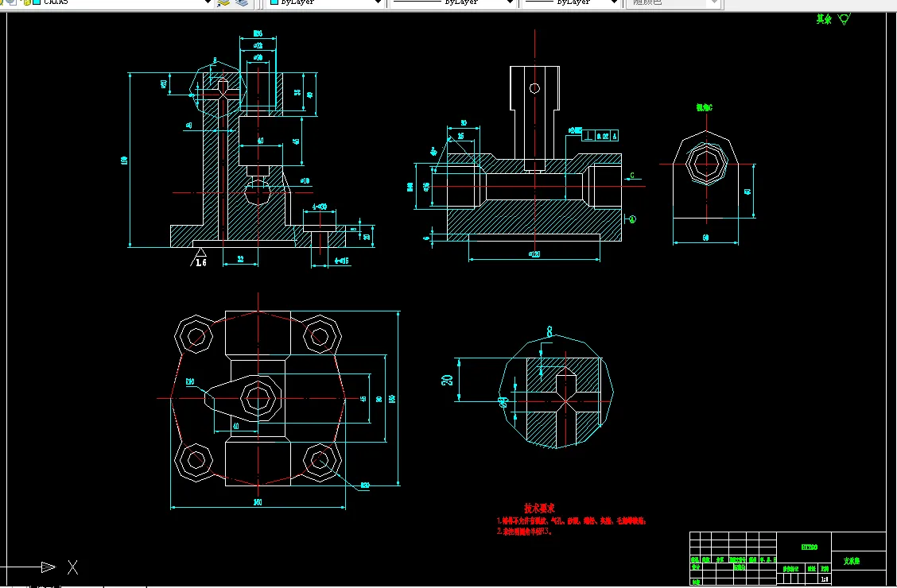The image size is (897, 588).
Task: Select the second red technical requirement line
Action: coord(525,531)
